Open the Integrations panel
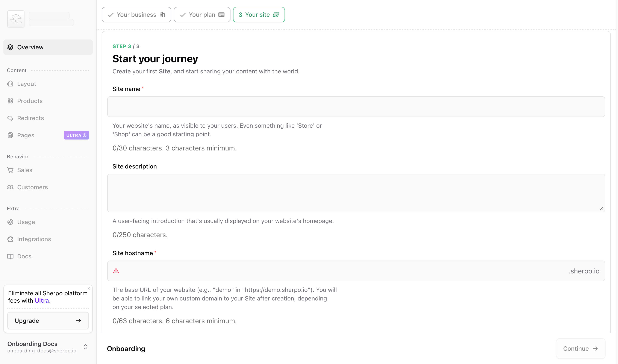The image size is (618, 364). pos(34,239)
